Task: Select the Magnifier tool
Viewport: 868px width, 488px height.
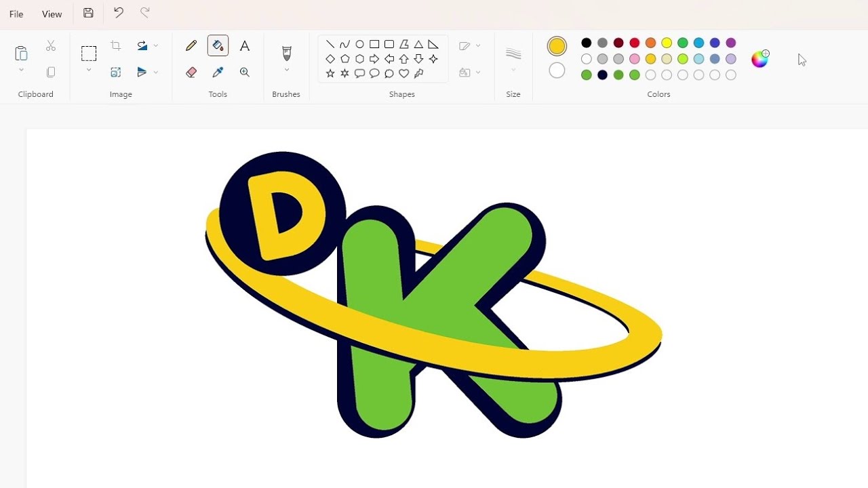Action: pos(245,72)
